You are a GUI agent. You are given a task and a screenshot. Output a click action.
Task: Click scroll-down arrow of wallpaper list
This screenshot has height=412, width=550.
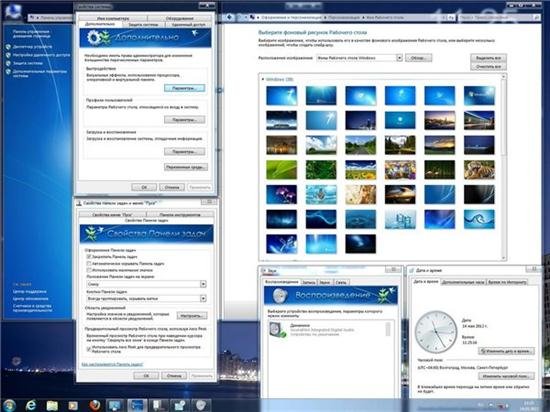(504, 257)
